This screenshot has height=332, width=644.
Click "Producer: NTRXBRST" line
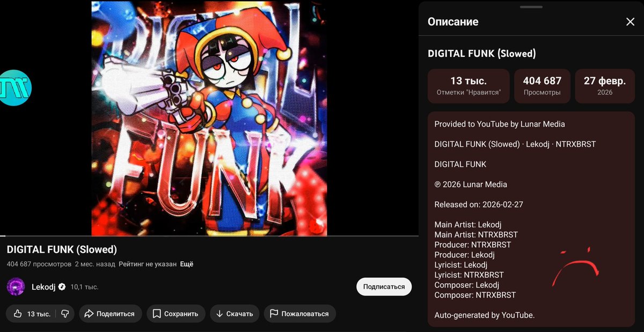pyautogui.click(x=473, y=245)
